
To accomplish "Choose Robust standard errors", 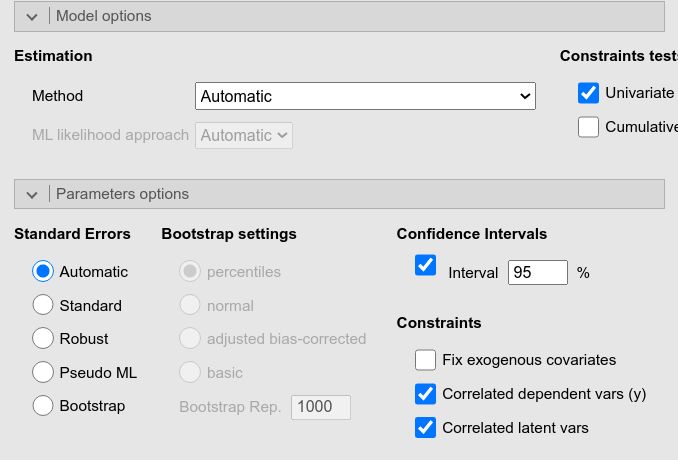I will [x=43, y=338].
